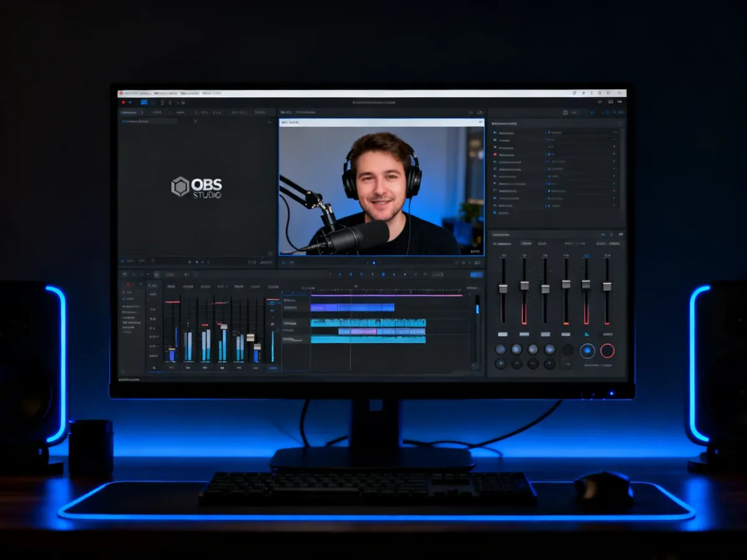Click the white header bar above the webcam preview
Image resolution: width=747 pixels, height=560 pixels.
[x=381, y=123]
